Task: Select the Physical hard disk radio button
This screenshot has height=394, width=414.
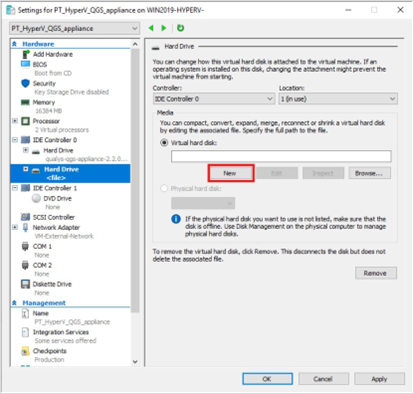Action: click(x=164, y=189)
